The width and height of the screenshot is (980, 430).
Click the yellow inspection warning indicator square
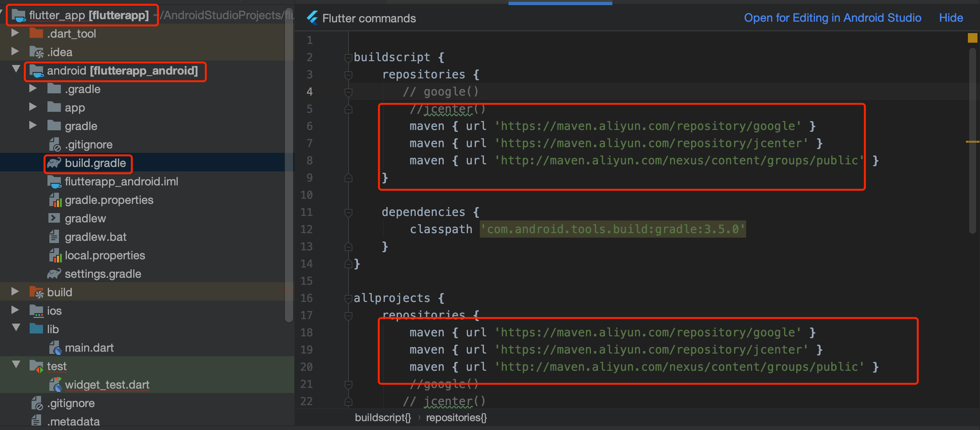[x=972, y=38]
